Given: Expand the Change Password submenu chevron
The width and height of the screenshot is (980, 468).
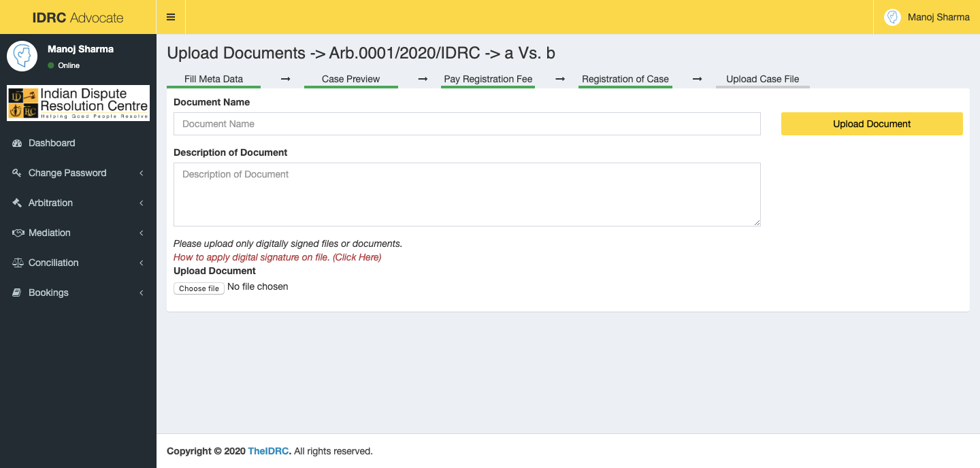Looking at the screenshot, I should point(142,173).
